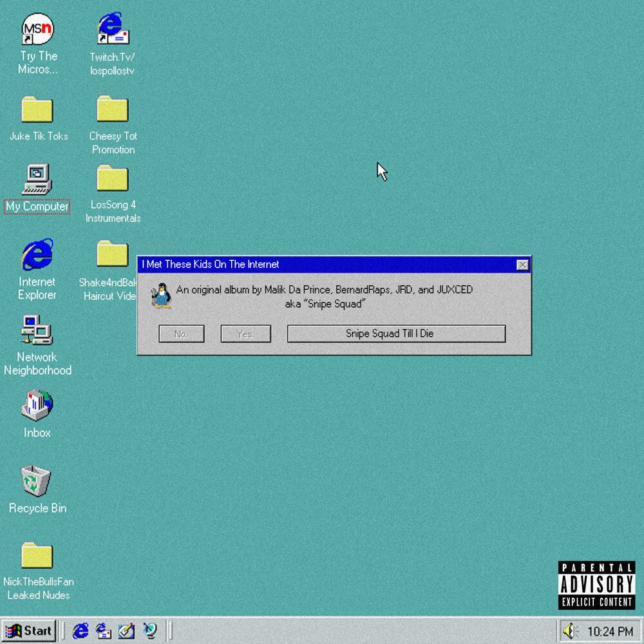Screen dimensions: 644x644
Task: Adjust volume via the speaker tray icon
Action: (569, 631)
